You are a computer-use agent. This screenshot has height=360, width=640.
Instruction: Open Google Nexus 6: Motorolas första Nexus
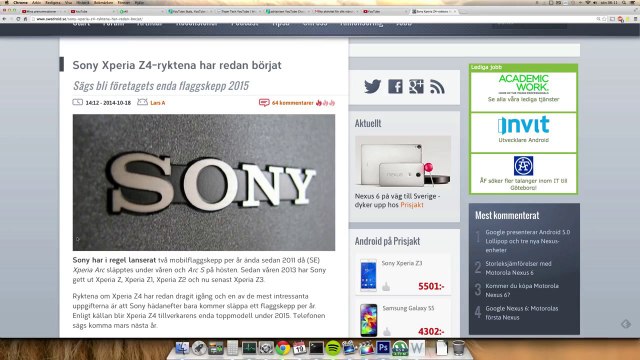click(521, 313)
